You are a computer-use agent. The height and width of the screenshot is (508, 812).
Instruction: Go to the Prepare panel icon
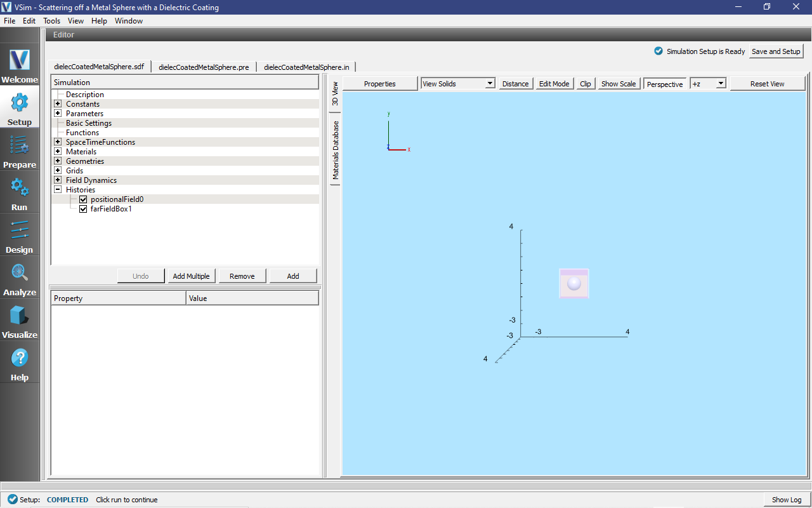(x=19, y=145)
